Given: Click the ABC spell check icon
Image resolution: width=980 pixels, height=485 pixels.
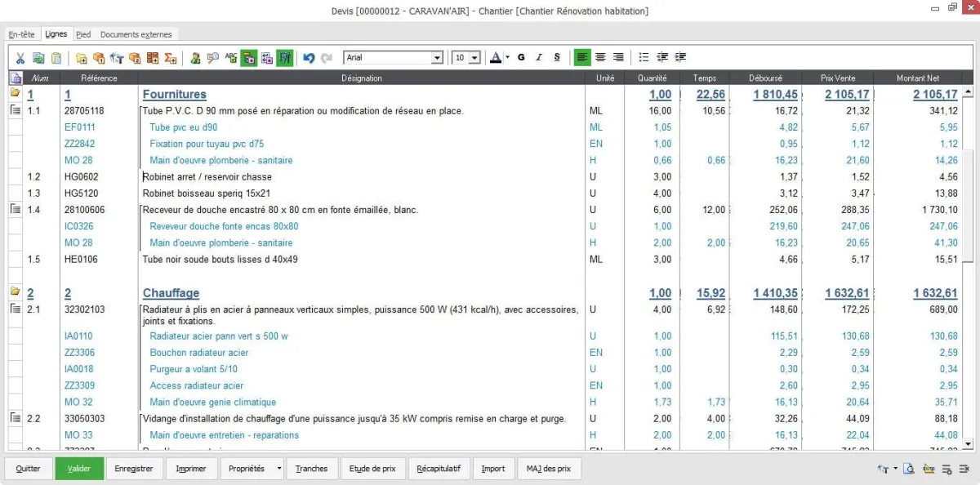Looking at the screenshot, I should click(231, 58).
